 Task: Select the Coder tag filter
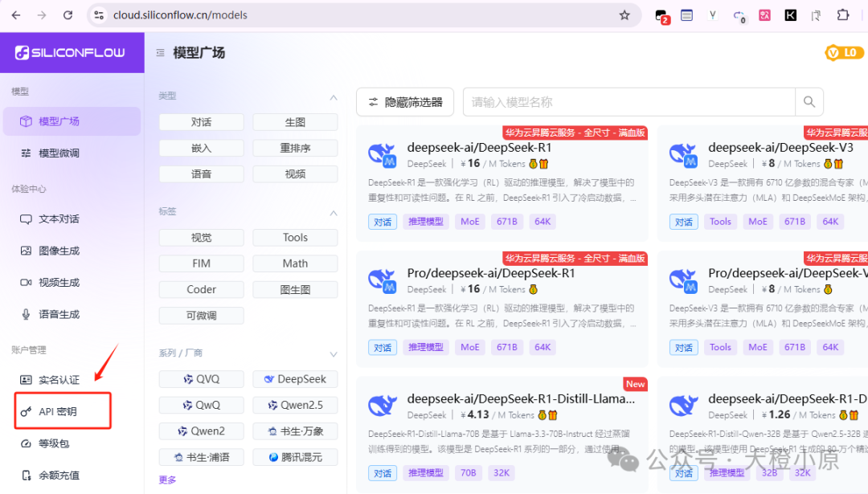pyautogui.click(x=202, y=290)
